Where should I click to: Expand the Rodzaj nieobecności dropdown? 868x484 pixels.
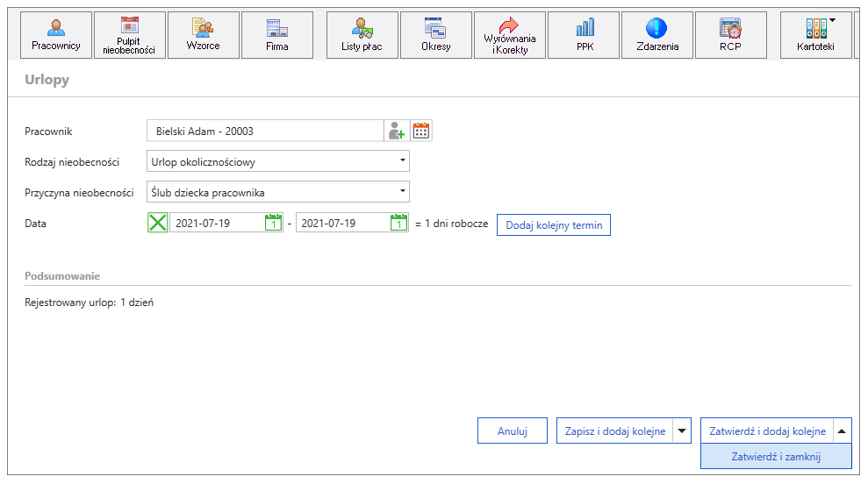point(403,161)
